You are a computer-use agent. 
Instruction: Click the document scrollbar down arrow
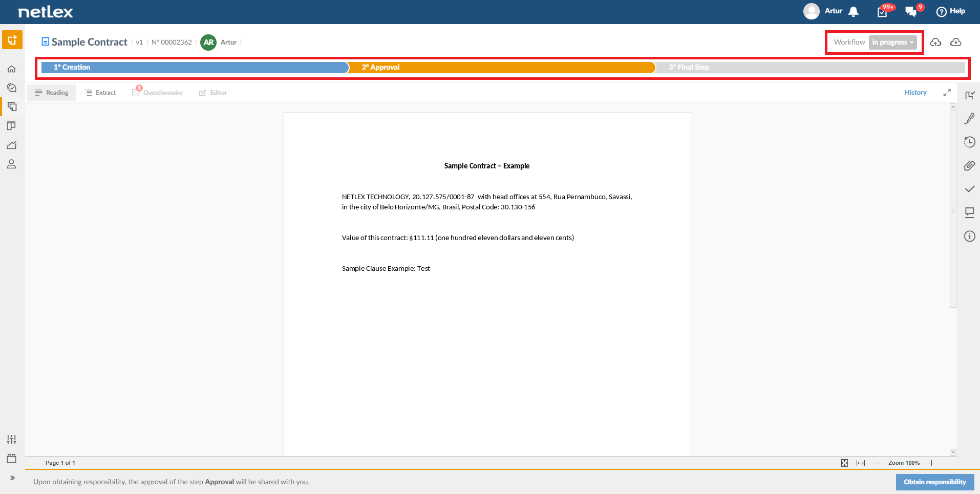tap(953, 453)
